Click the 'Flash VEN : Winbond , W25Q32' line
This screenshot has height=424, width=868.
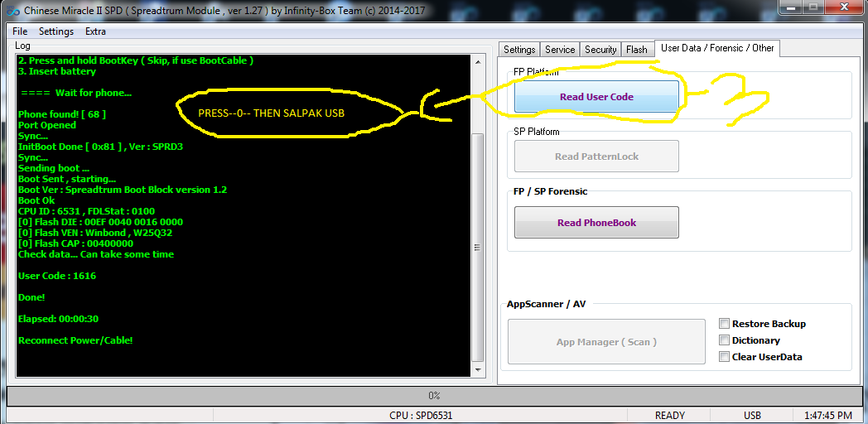[x=95, y=233]
